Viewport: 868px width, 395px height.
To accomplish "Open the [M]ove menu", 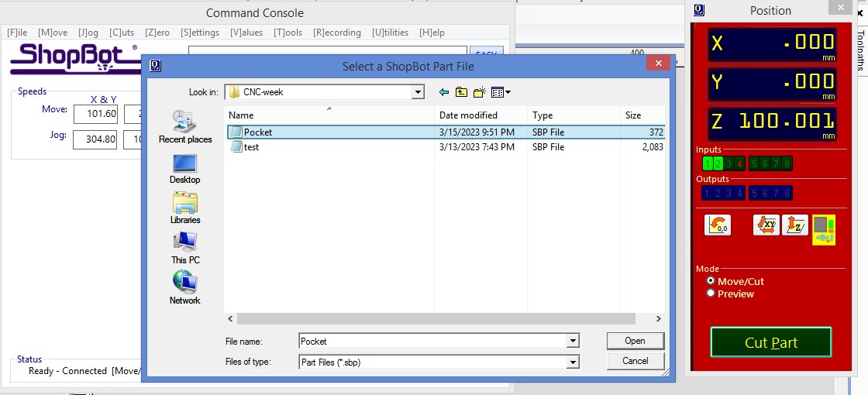I will tap(53, 33).
